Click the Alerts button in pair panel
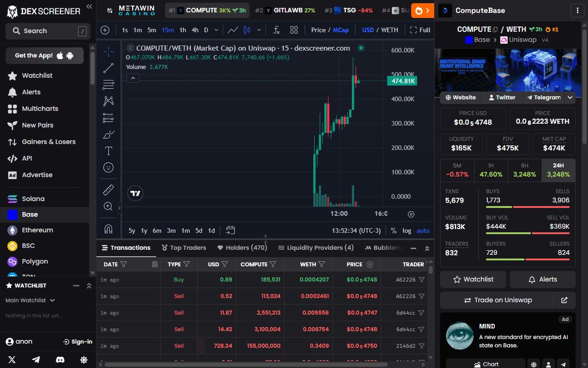Screen dimensions: 588x368 coord(542,279)
